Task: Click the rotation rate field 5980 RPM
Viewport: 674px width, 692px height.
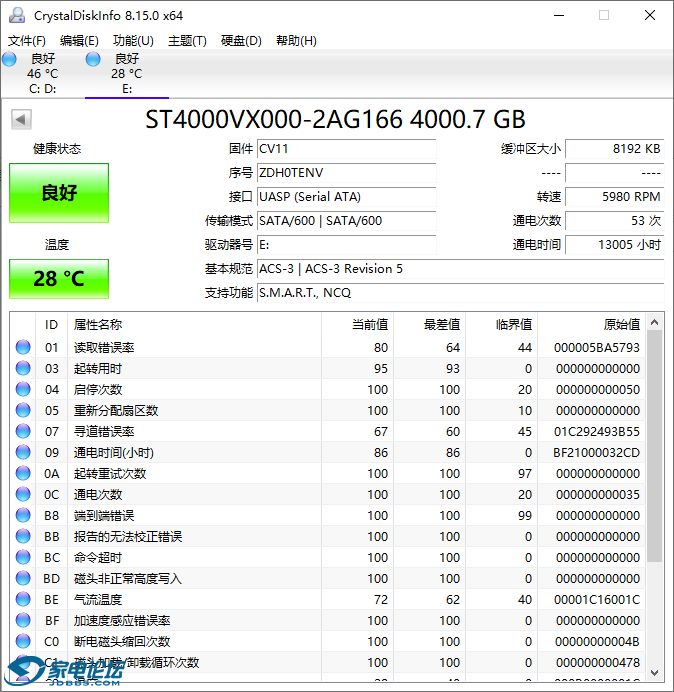Action: (614, 196)
